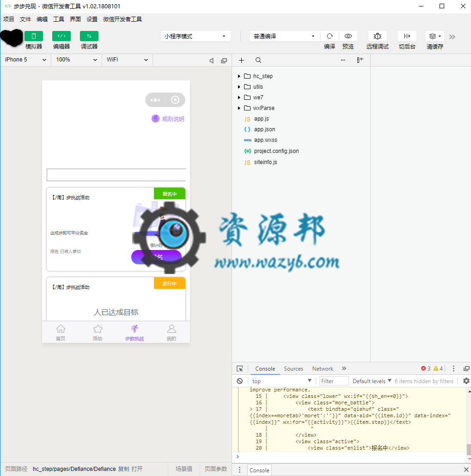Click the preview eye icon

(x=348, y=36)
